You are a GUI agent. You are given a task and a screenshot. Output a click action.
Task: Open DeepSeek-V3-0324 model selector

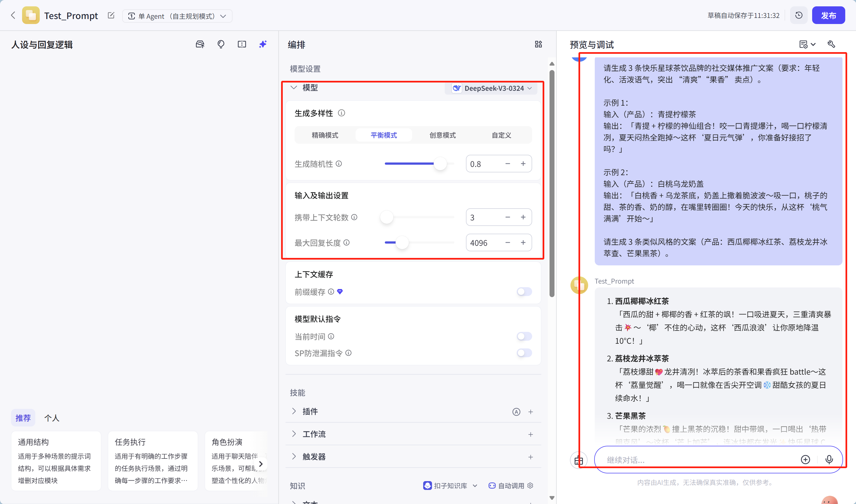(x=492, y=88)
